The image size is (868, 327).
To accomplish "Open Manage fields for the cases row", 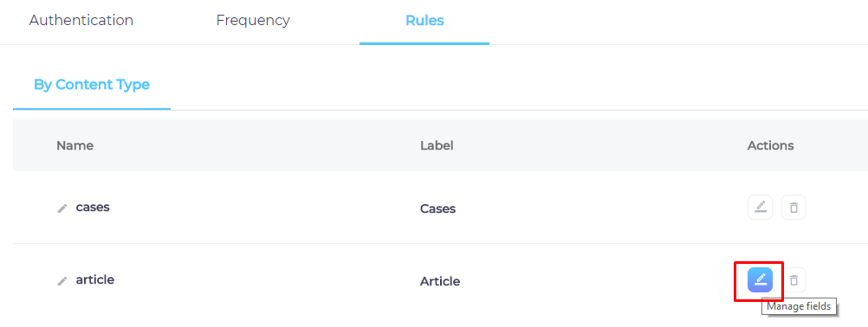I will pyautogui.click(x=760, y=207).
